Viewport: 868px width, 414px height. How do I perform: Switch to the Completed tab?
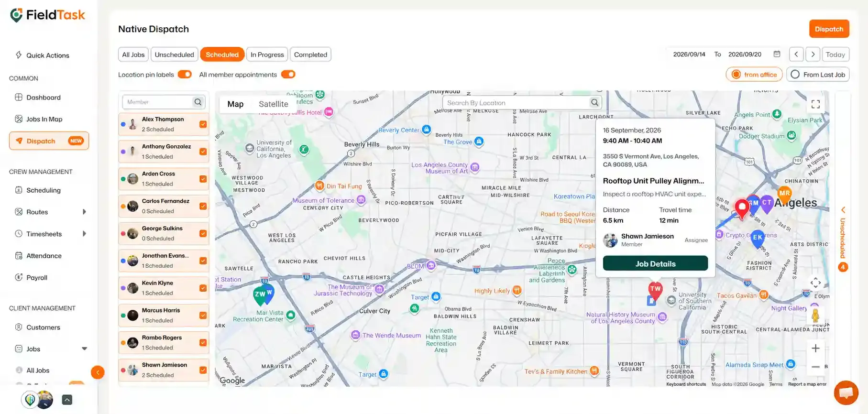[310, 54]
